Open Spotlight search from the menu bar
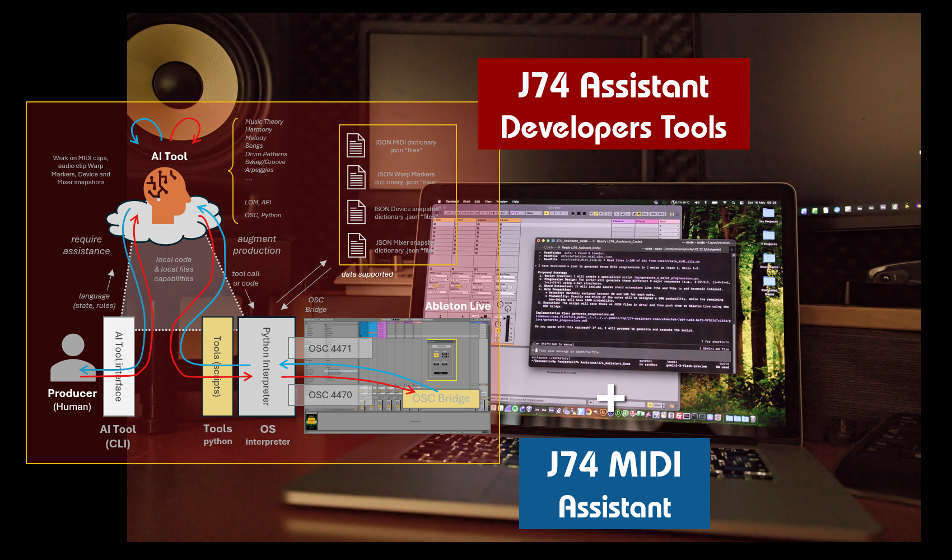The height and width of the screenshot is (560, 952). click(733, 202)
